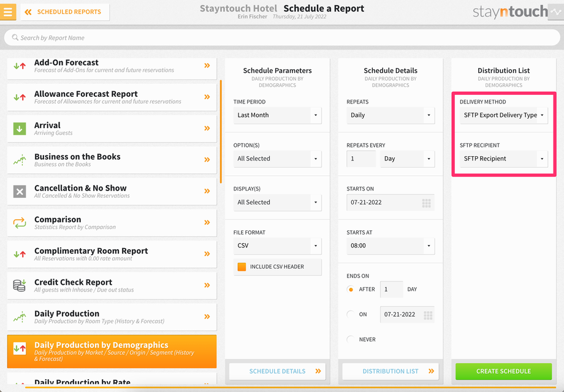Select the Add-On Forecast report
The height and width of the screenshot is (392, 564).
[112, 69]
